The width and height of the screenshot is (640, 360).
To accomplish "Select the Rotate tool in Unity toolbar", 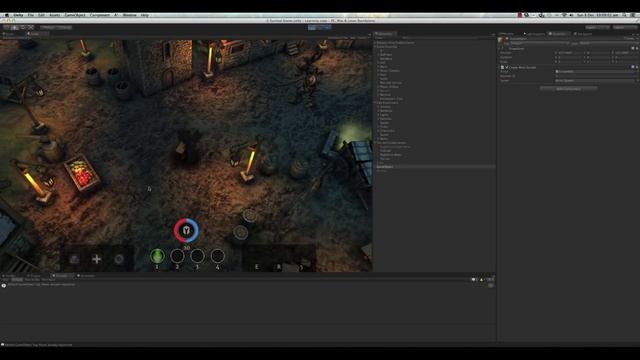I will [x=23, y=27].
